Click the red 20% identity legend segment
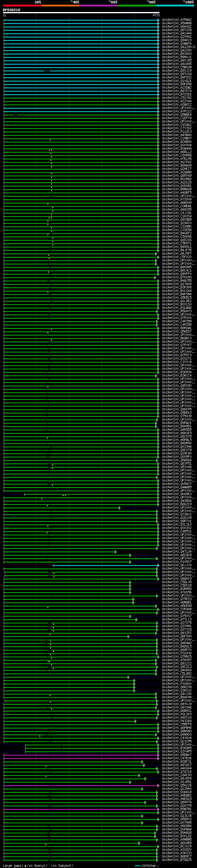The image size is (197, 868). point(22,6)
